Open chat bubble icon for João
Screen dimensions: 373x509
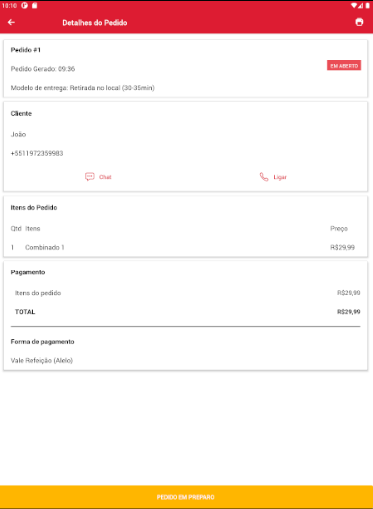tap(90, 177)
